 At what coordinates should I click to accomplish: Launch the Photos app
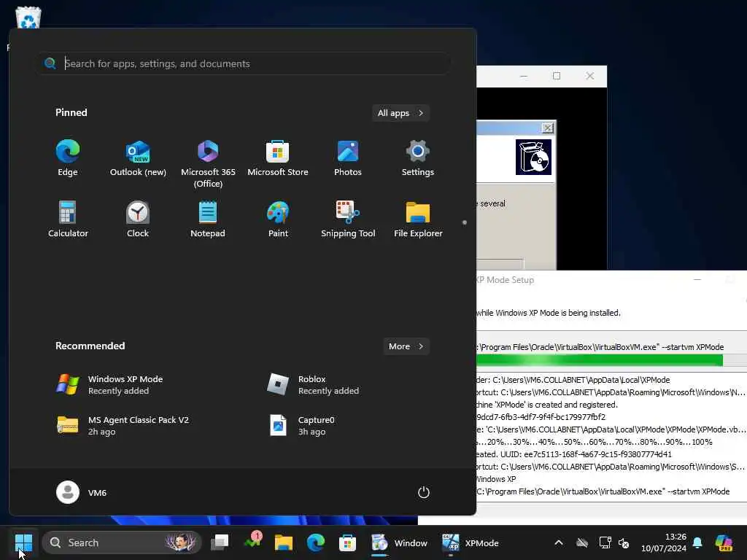click(348, 158)
